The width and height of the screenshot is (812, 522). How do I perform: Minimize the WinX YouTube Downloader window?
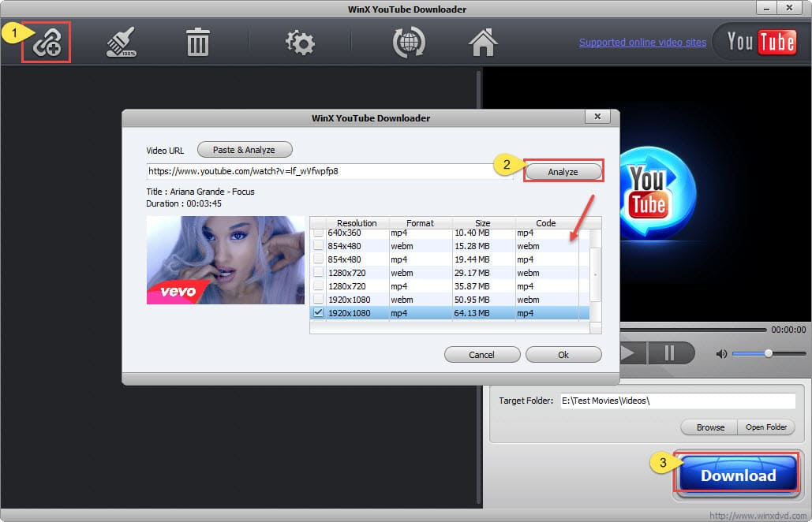tap(766, 8)
